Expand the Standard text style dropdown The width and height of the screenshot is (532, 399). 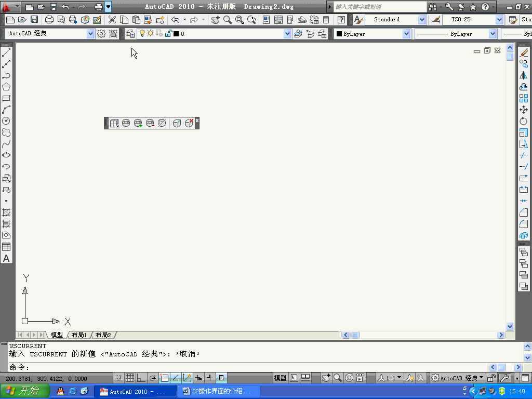(422, 20)
